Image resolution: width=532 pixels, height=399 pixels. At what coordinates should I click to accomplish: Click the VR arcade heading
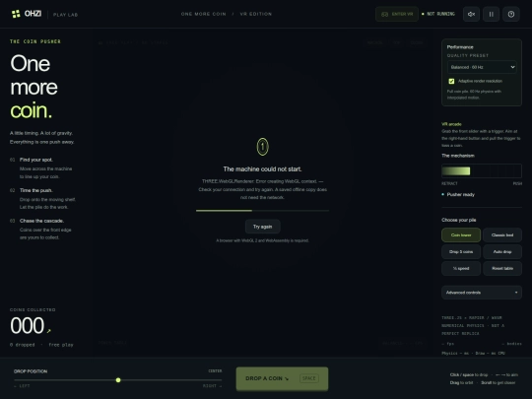[x=451, y=124]
